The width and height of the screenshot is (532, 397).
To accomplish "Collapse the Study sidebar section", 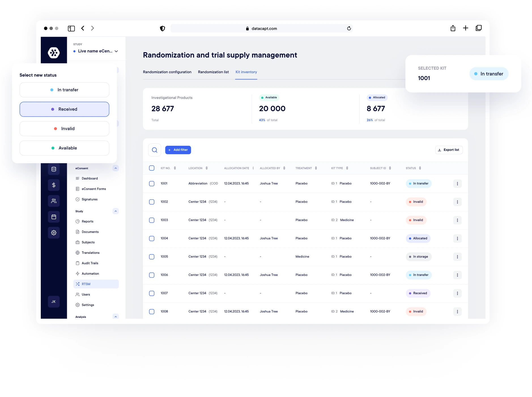I will tap(116, 211).
